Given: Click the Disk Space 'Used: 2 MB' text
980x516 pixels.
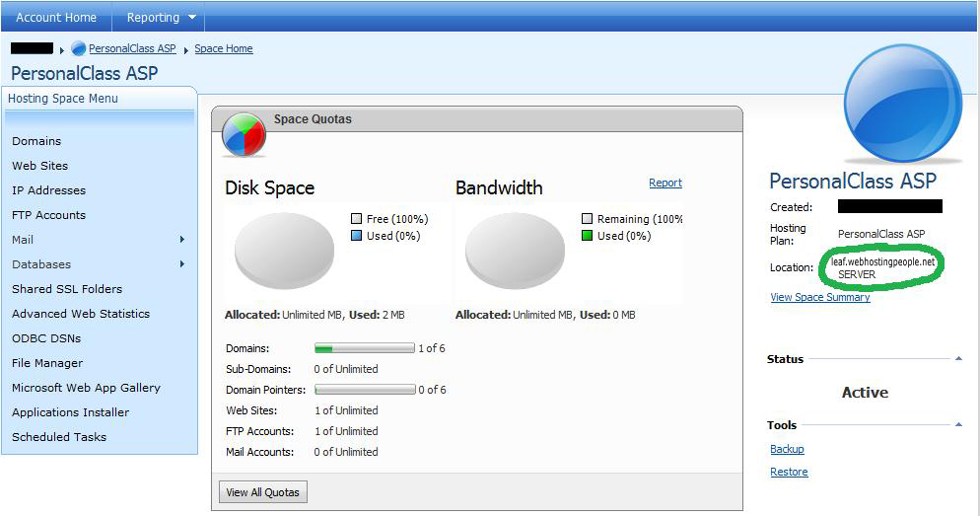Looking at the screenshot, I should tap(377, 315).
